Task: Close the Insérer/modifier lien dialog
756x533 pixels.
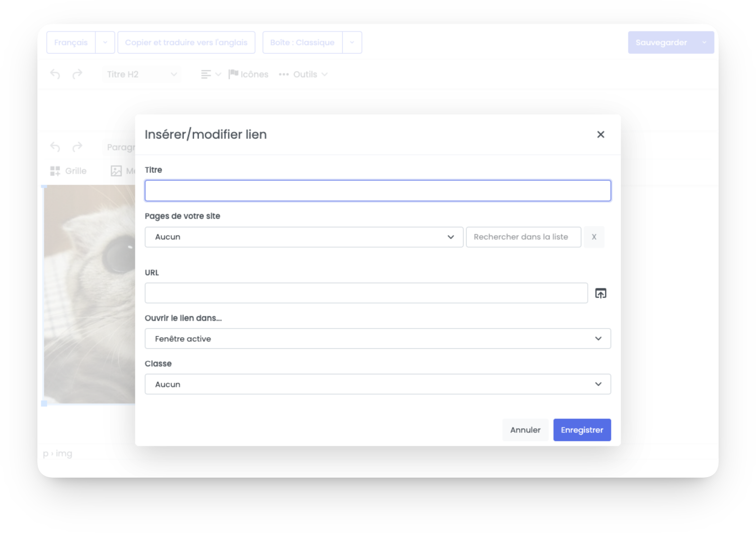Action: click(600, 134)
